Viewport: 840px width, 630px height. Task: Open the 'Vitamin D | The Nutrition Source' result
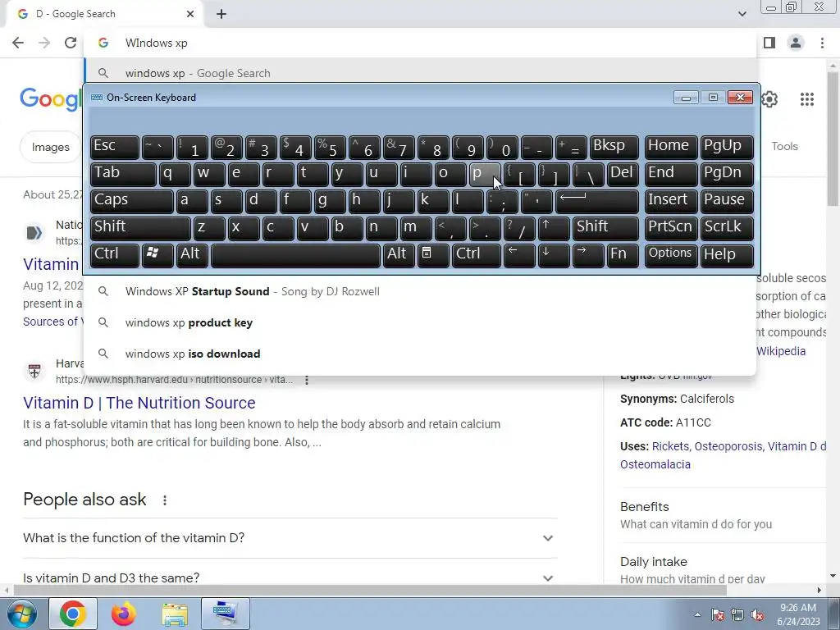pyautogui.click(x=139, y=403)
